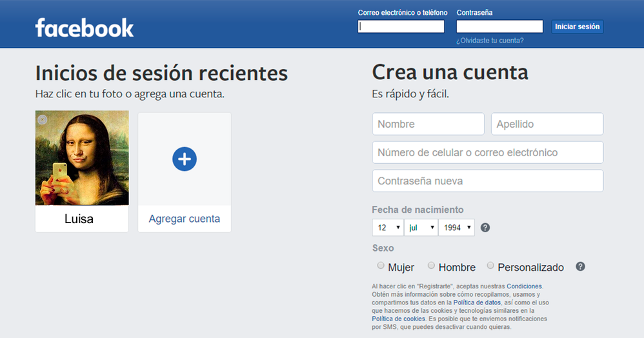The height and width of the screenshot is (338, 644).
Task: Open birthday help question mark icon
Action: tap(485, 228)
